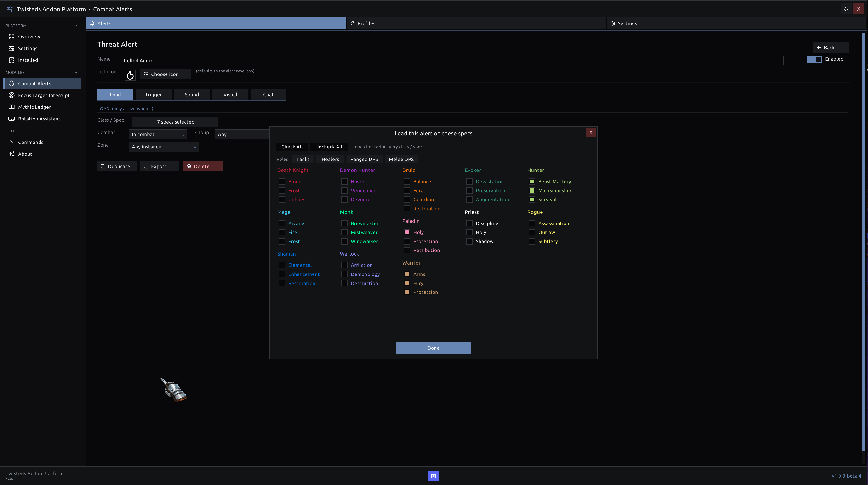Open the Visual tab
Viewport: 868px width, 485px height.
click(x=230, y=94)
